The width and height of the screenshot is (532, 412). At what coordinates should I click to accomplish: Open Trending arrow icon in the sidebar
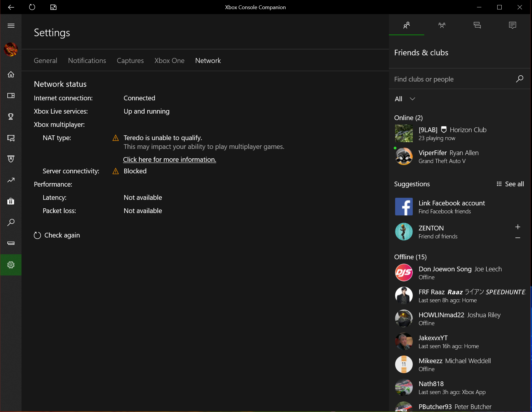[x=11, y=180]
